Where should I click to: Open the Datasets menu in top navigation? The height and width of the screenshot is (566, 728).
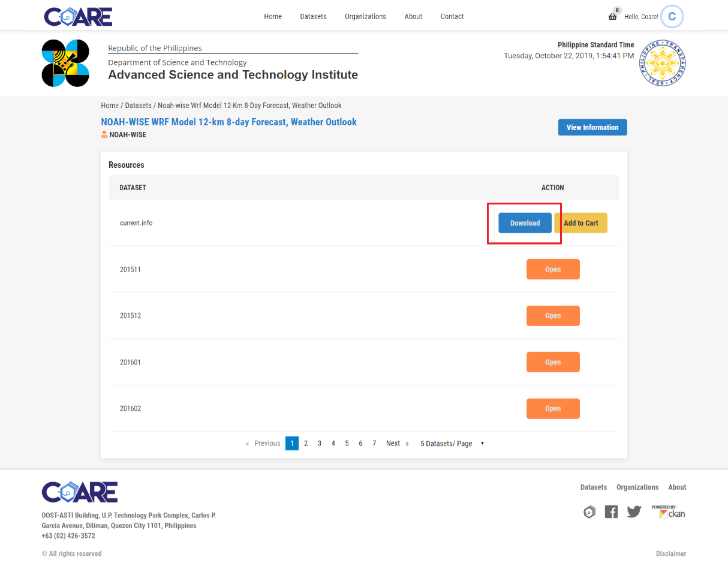click(313, 16)
